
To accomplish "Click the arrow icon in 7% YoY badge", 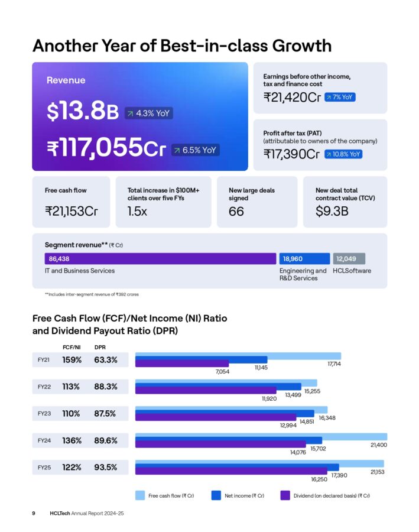I will (x=329, y=97).
